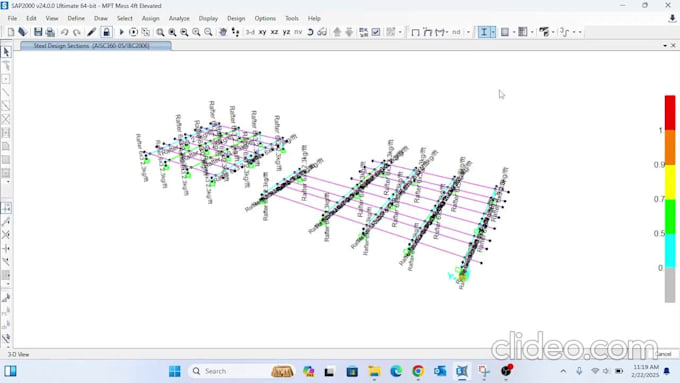
Task: Select the Steel Design Sections view tab
Action: coord(96,46)
